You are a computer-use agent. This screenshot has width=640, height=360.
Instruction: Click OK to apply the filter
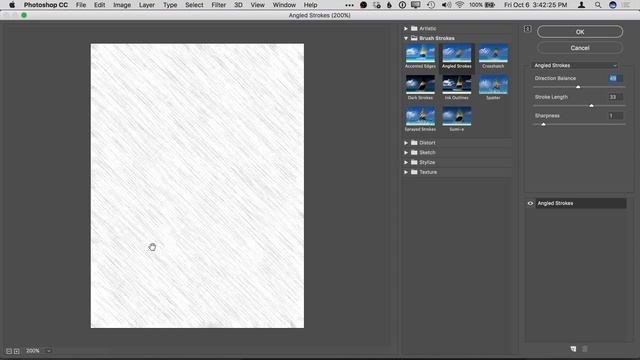pyautogui.click(x=580, y=32)
